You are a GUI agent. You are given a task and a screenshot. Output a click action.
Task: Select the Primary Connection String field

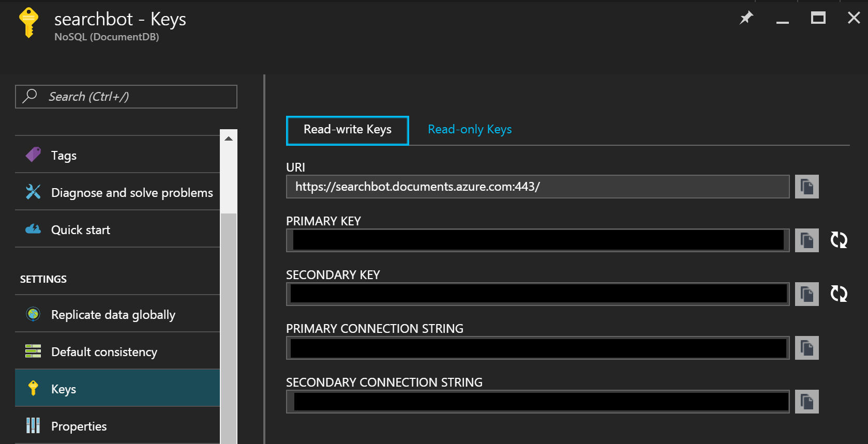(x=538, y=348)
